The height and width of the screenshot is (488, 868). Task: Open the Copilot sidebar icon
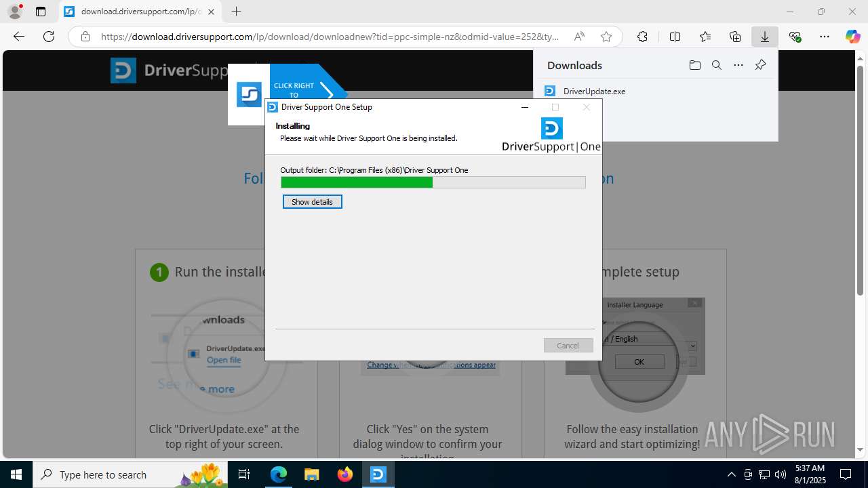pyautogui.click(x=853, y=37)
